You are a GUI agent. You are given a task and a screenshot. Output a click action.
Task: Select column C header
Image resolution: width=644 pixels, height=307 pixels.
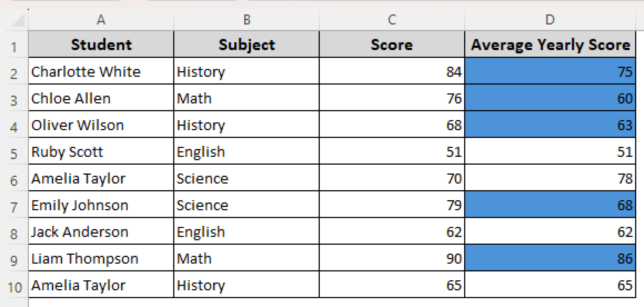(x=391, y=20)
